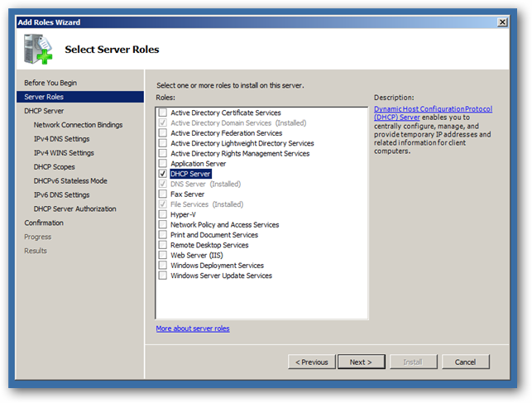Uncheck the DHCP Server checkbox
This screenshot has width=532, height=403.
click(163, 174)
